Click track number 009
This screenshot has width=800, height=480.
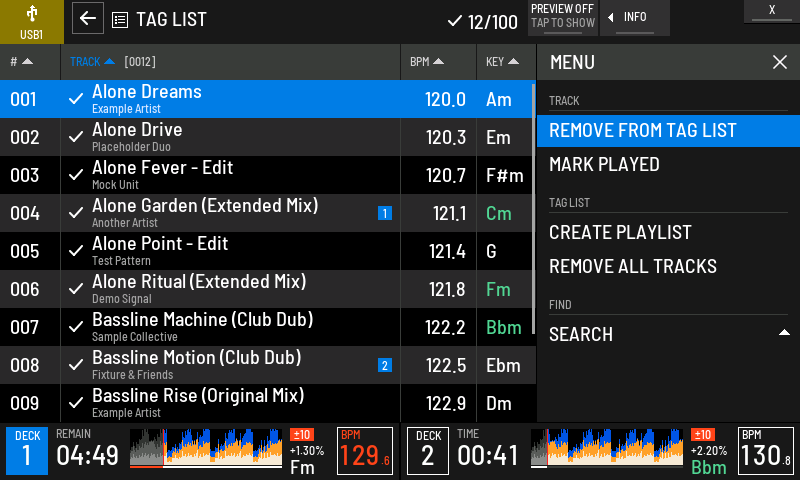click(24, 403)
